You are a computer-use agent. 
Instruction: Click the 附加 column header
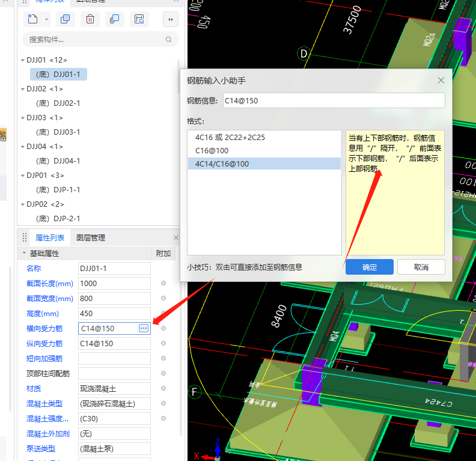coord(163,253)
